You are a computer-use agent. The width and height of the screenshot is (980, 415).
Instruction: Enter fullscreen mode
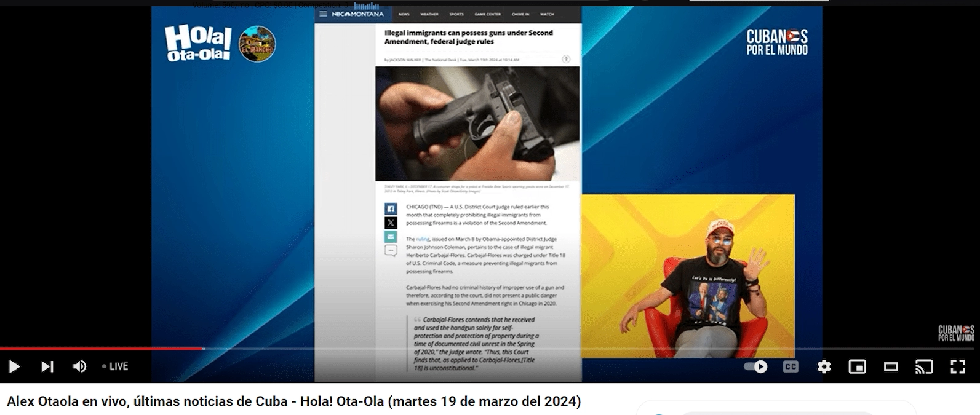point(958,366)
